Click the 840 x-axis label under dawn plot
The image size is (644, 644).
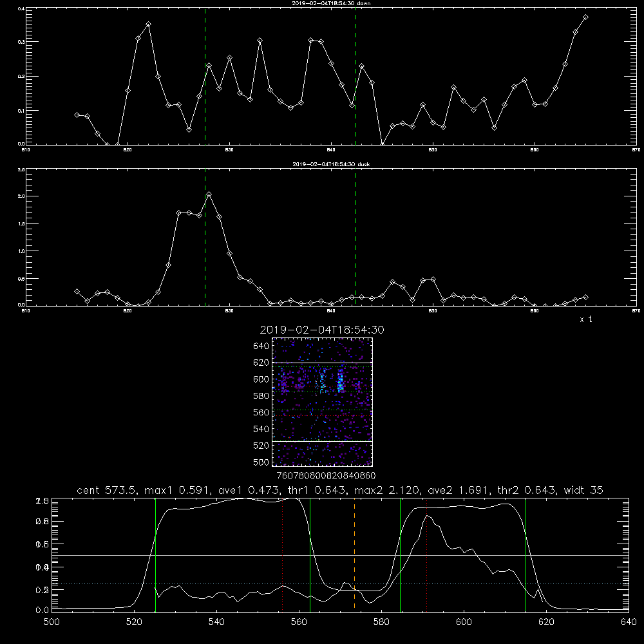click(331, 150)
